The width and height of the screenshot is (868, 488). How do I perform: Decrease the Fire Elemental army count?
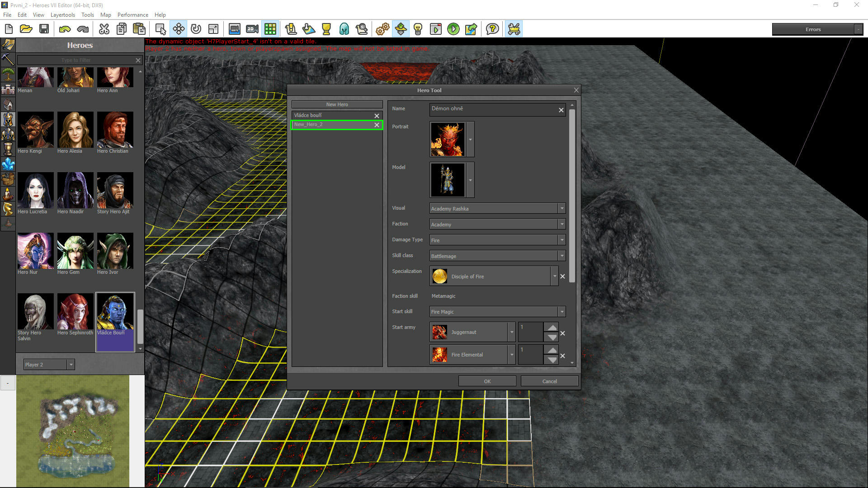tap(552, 360)
